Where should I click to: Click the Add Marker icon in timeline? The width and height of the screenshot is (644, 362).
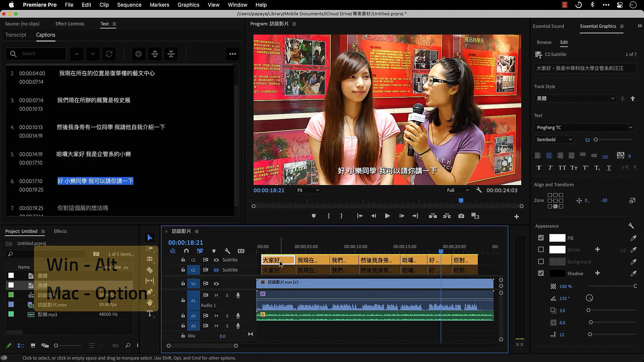point(214,251)
